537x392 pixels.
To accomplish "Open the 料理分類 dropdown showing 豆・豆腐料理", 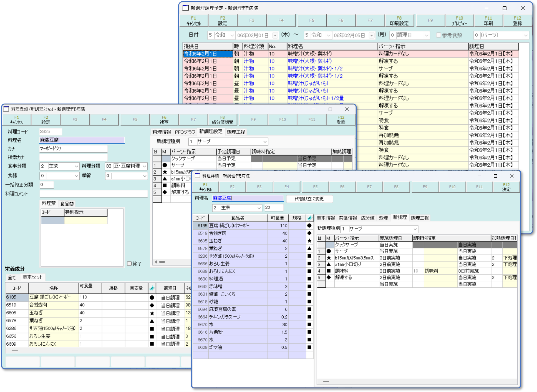I will point(144,166).
